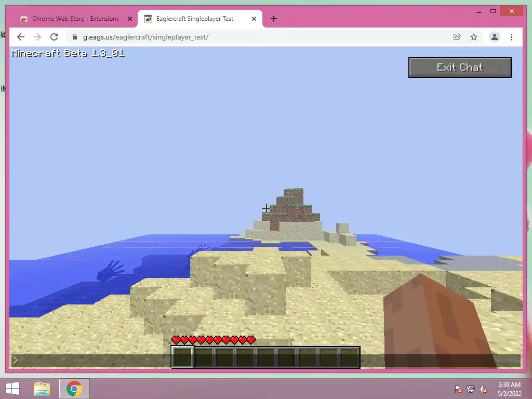Minimize the Chrome window
This screenshot has width=532, height=399.
point(478,11)
